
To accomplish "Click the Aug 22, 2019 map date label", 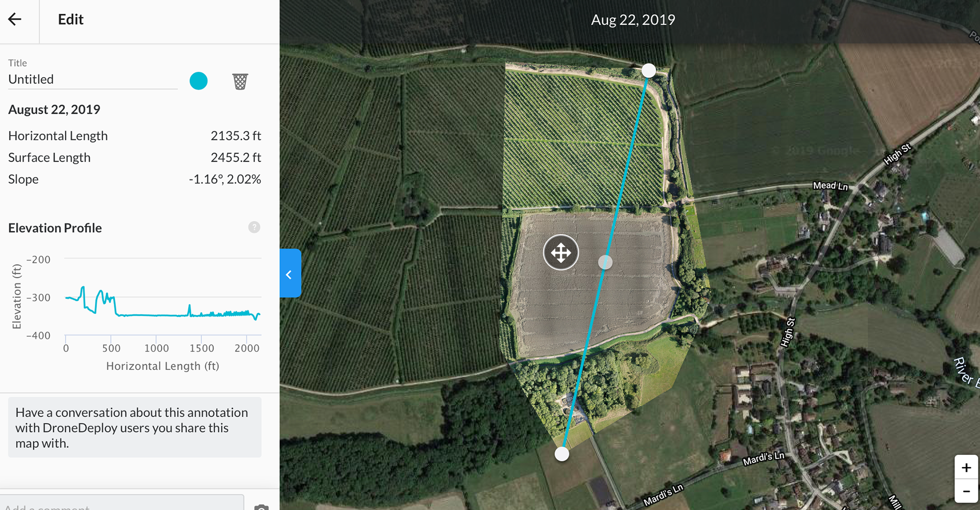I will pos(633,20).
